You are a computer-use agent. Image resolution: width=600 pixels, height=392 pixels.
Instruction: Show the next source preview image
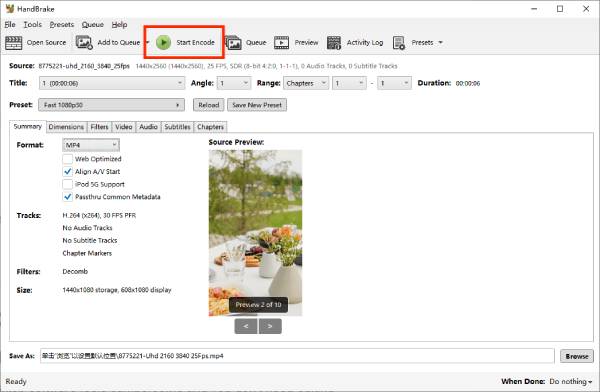pyautogui.click(x=270, y=326)
